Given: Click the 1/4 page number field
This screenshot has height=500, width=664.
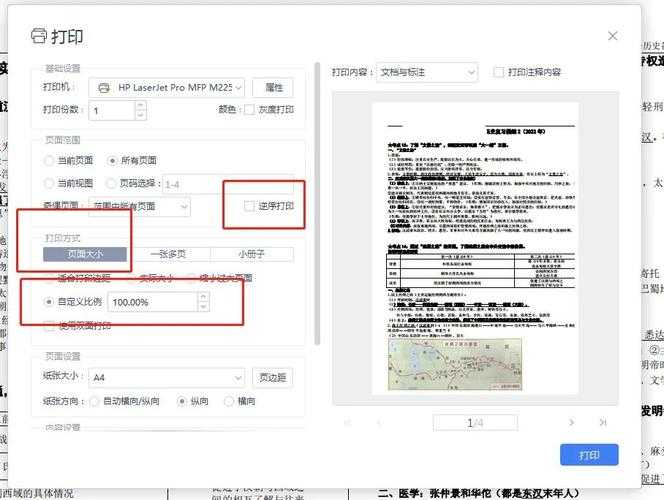Looking at the screenshot, I should click(475, 423).
